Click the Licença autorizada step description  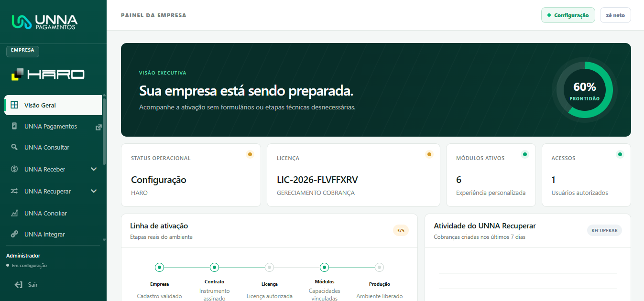tap(269, 296)
